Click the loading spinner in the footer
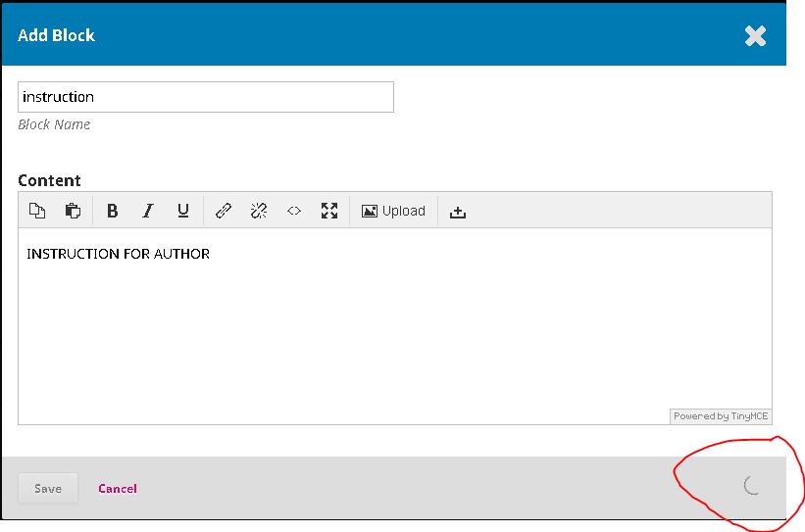 [x=752, y=484]
